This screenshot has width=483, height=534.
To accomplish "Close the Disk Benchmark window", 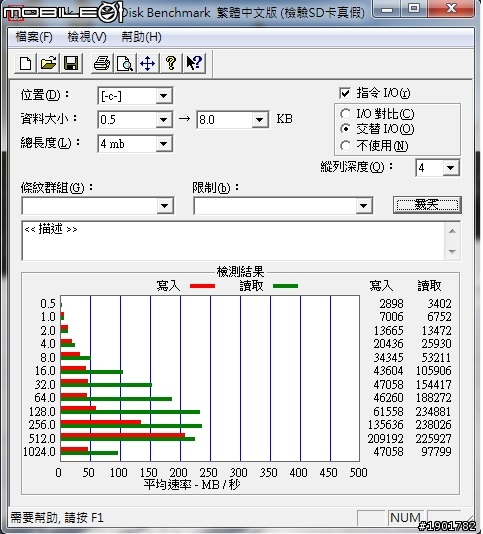I will [451, 9].
